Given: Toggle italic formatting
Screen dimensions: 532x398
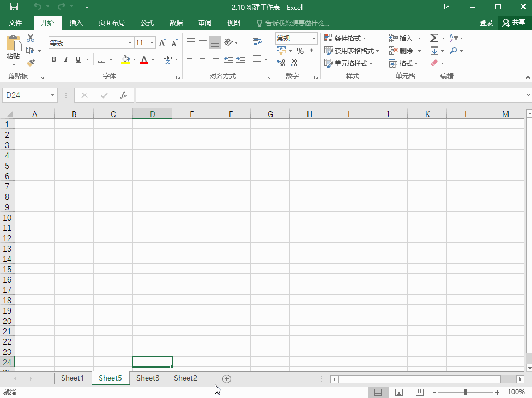Looking at the screenshot, I should point(65,59).
